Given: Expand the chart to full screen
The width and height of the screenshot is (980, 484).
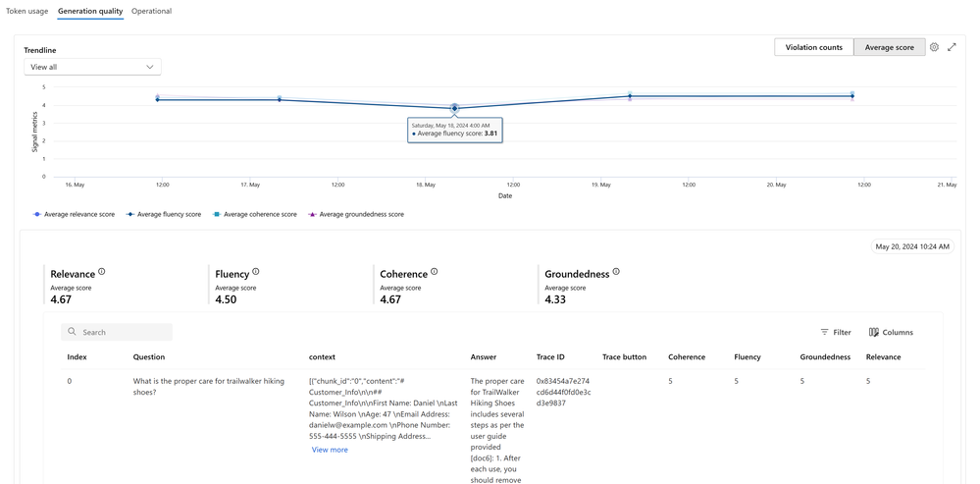Looking at the screenshot, I should 952,47.
